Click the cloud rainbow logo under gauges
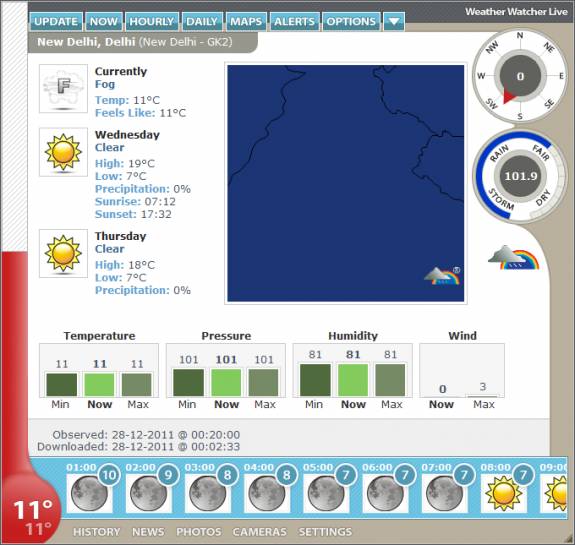The image size is (575, 545). click(x=513, y=257)
